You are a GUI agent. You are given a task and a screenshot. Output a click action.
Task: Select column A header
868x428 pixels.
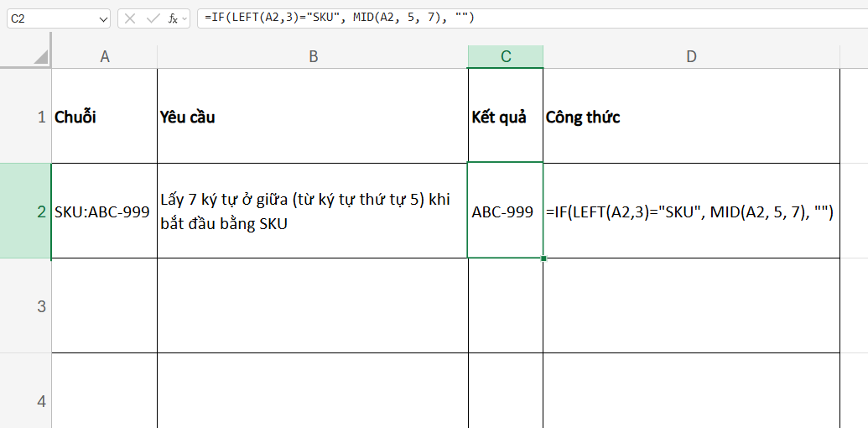tap(104, 56)
